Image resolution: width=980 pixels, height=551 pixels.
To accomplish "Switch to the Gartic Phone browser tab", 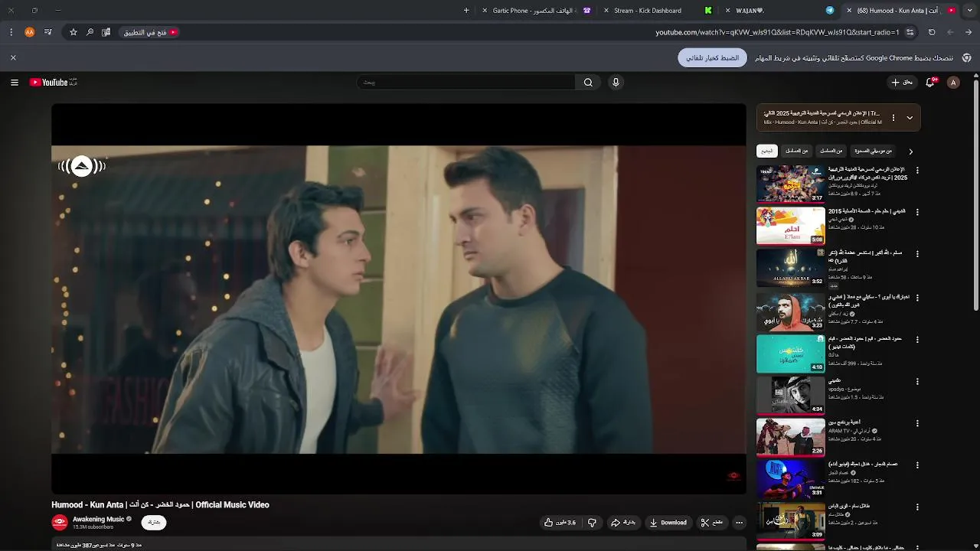I will click(537, 11).
